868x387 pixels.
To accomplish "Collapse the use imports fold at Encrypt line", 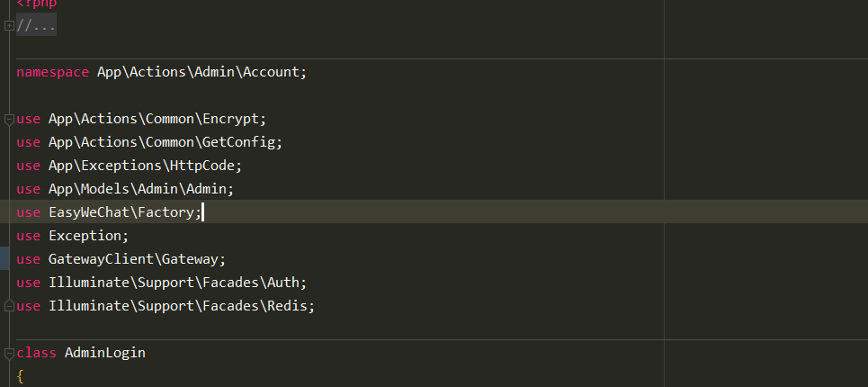I will coord(9,119).
